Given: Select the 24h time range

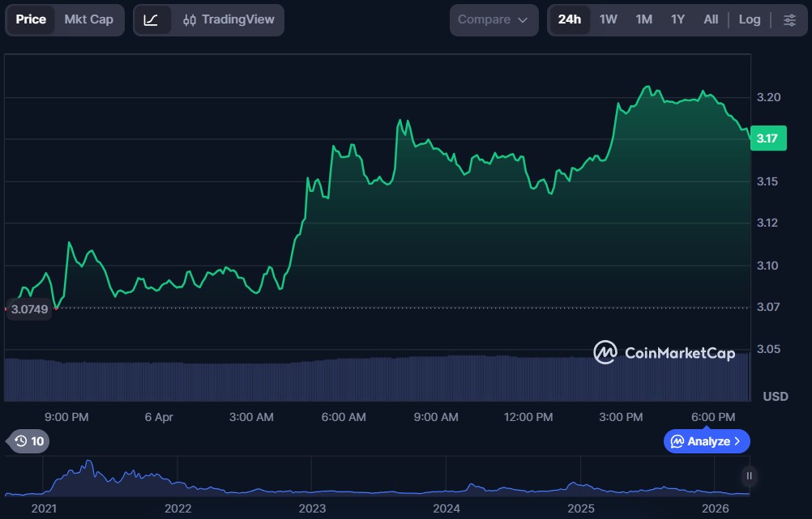Looking at the screenshot, I should click(569, 19).
